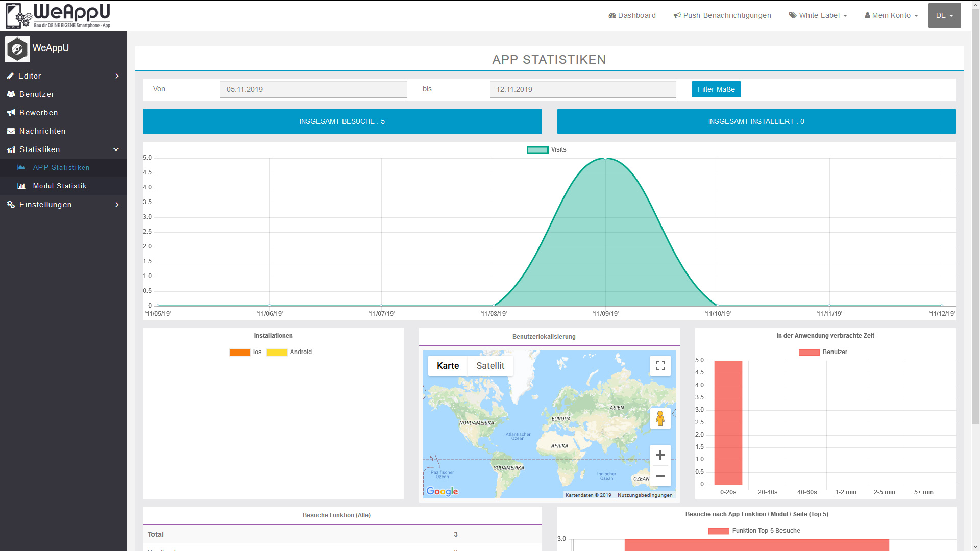Click the APP Statistiken area-chart icon
Screen dimensions: 980x551
coord(21,168)
